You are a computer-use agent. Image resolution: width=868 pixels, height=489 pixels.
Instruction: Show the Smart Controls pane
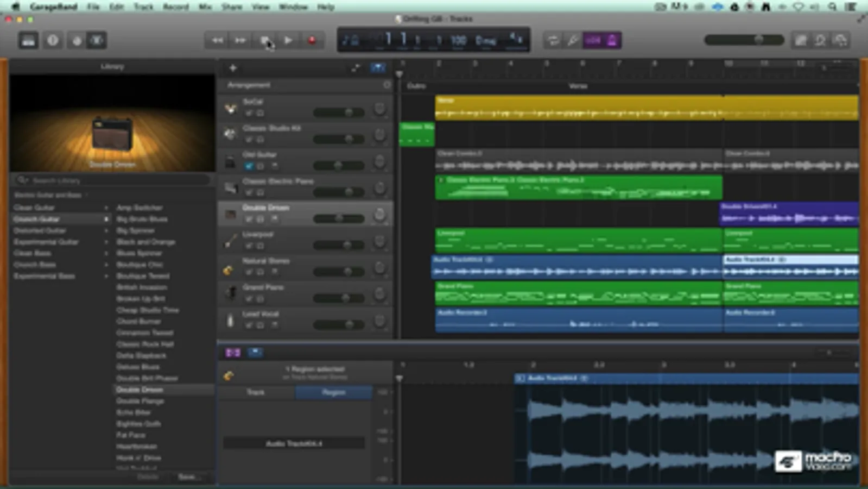(x=77, y=40)
